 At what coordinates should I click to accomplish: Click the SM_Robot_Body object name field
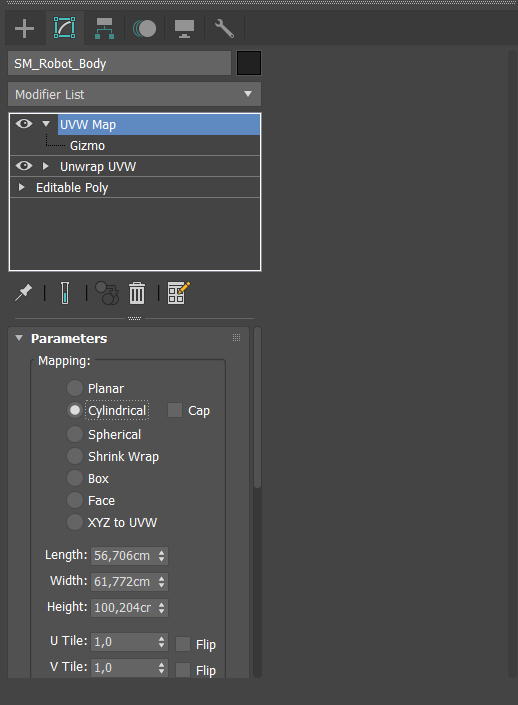tap(120, 63)
